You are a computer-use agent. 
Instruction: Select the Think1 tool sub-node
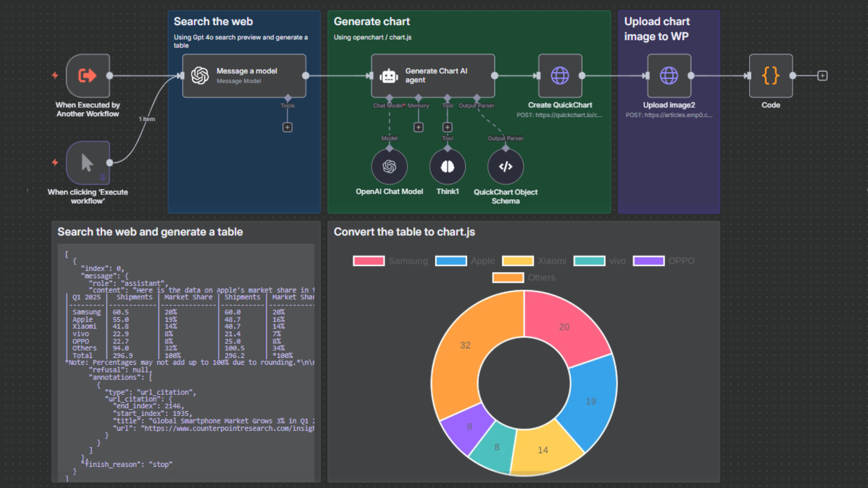(448, 167)
